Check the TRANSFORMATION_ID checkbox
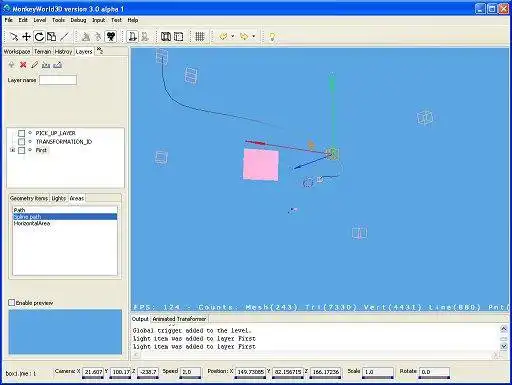The height and width of the screenshot is (385, 512). click(x=21, y=142)
